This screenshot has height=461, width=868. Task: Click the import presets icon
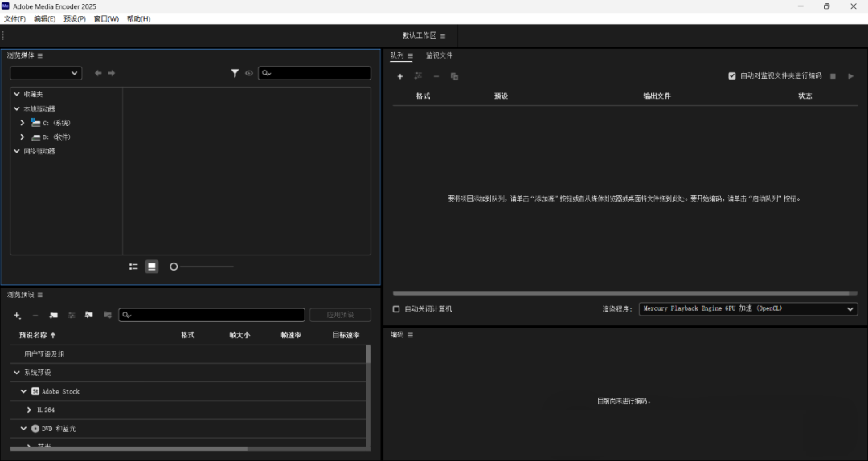89,316
